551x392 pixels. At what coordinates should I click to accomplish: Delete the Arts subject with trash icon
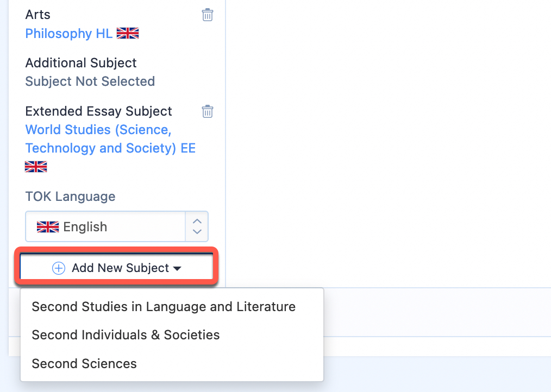click(x=208, y=15)
